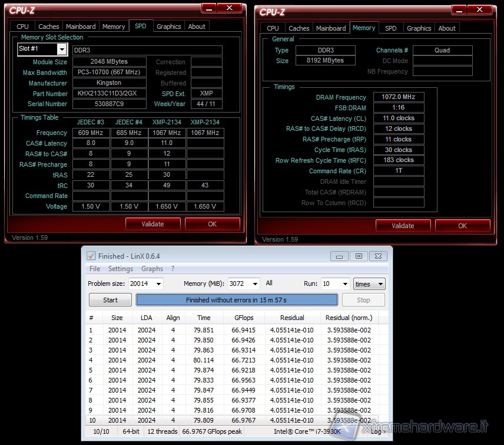Screen dimensions: 504x445
Task: Open the LinX Settings menu
Action: point(120,269)
